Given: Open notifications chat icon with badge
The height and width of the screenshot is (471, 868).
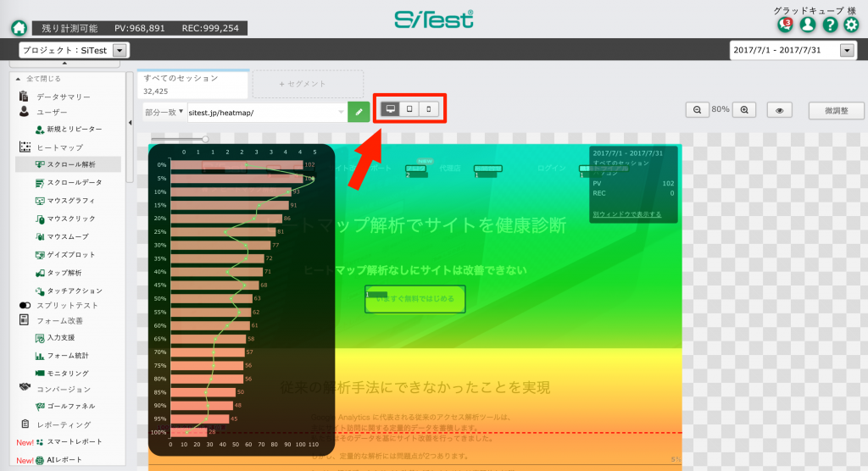Looking at the screenshot, I should click(x=785, y=25).
